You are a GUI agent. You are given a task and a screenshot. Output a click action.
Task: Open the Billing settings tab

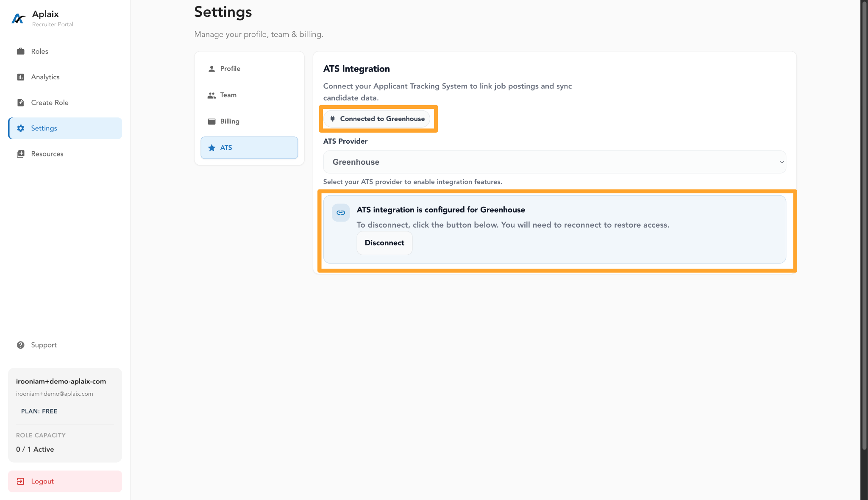pos(249,121)
